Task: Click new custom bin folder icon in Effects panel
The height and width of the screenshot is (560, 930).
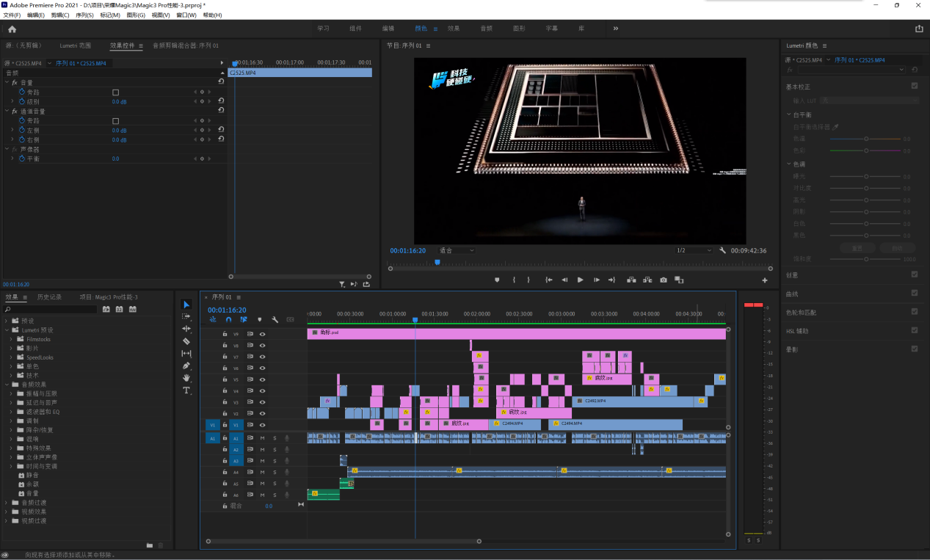Action: (x=150, y=545)
